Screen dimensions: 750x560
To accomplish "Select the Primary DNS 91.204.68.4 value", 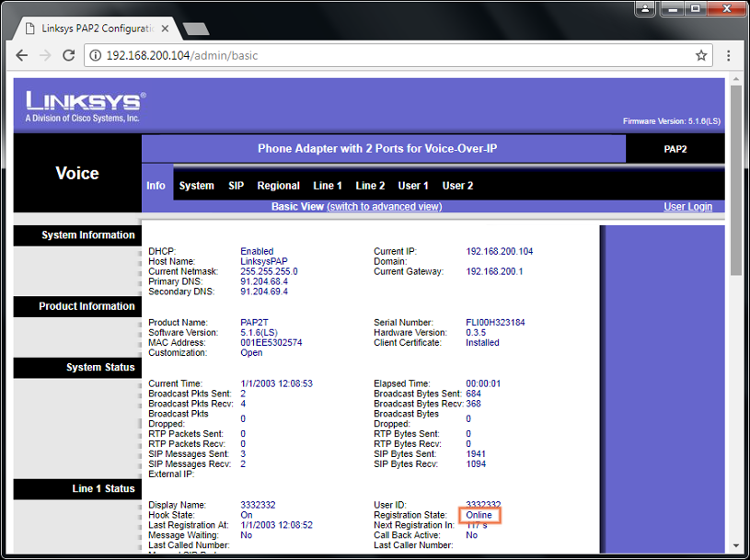I will click(264, 281).
